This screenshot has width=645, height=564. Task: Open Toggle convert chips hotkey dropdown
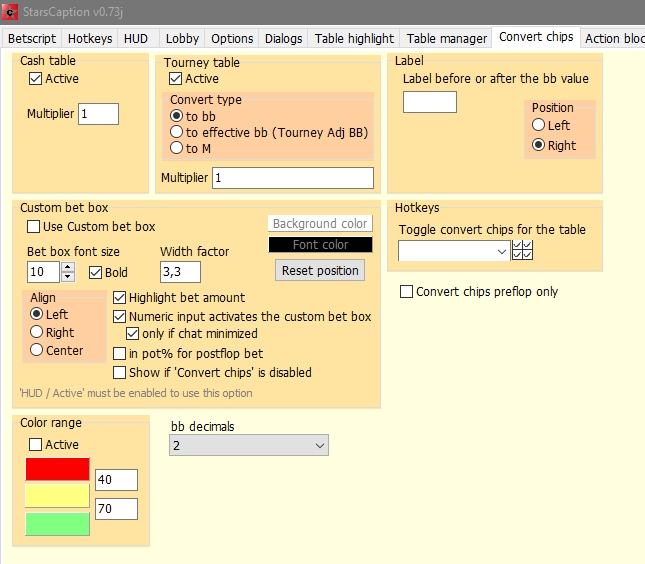[x=454, y=251]
